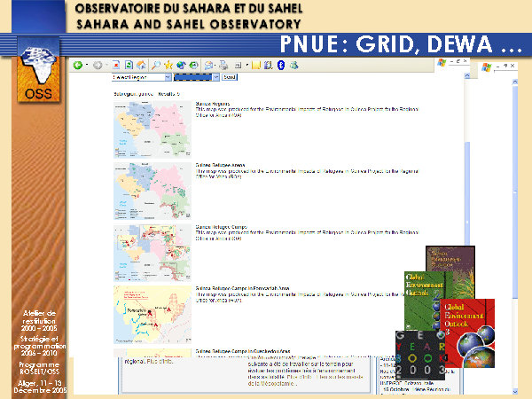This screenshot has width=532, height=399.
Task: Click the GEO Year Book 2003 cover
Action: [x=420, y=356]
